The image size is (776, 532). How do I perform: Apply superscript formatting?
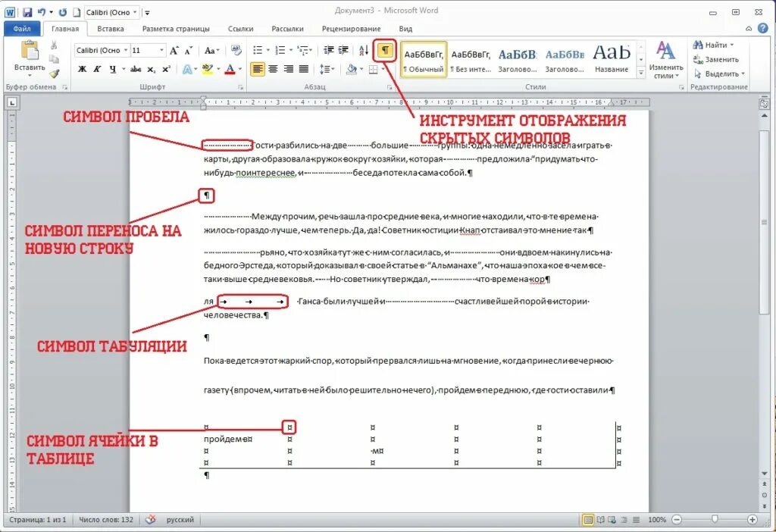pos(166,69)
